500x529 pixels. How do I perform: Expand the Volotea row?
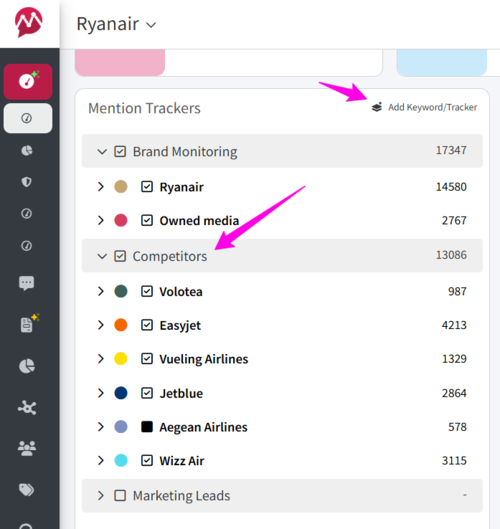pos(101,291)
